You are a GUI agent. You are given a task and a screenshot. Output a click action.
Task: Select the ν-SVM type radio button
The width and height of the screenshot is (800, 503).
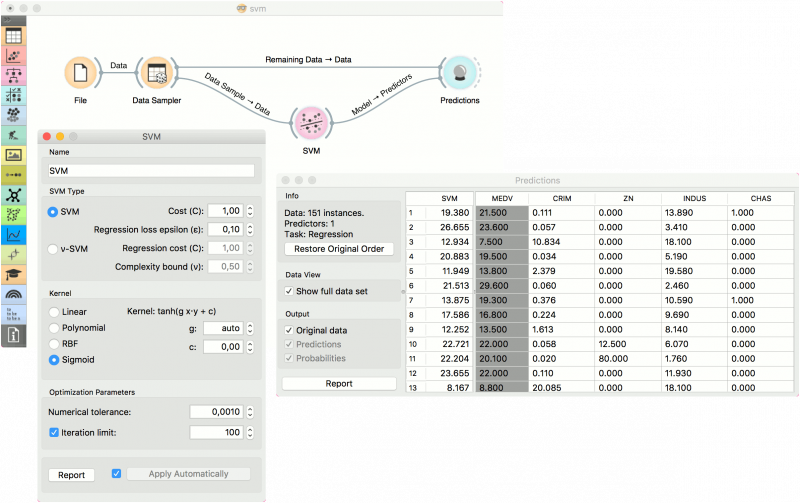click(x=54, y=248)
